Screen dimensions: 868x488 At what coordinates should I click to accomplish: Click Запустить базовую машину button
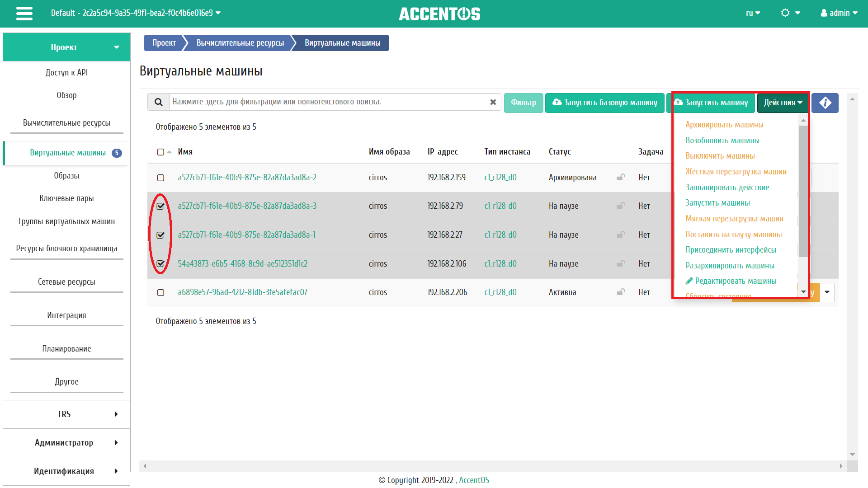coord(604,103)
